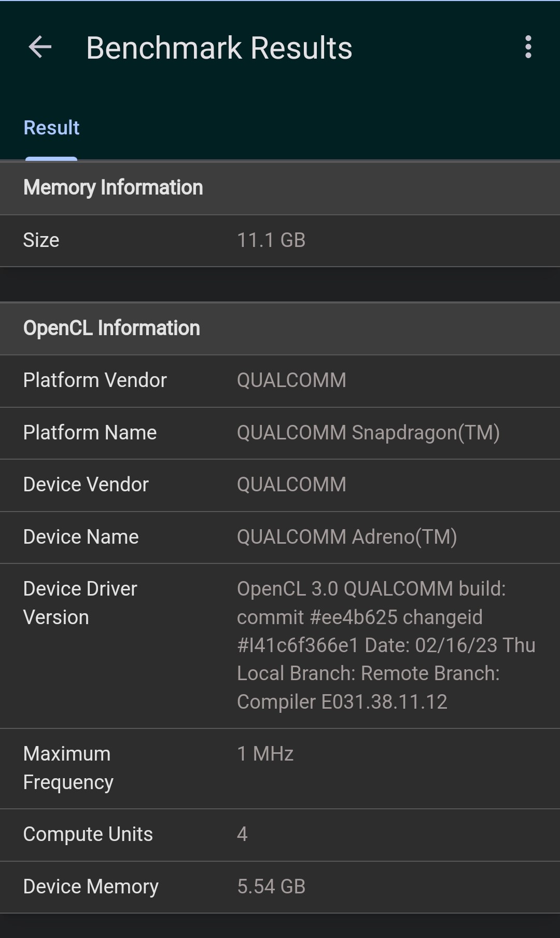Tap the OpenCL Information section header
The height and width of the screenshot is (938, 560).
pyautogui.click(x=111, y=328)
